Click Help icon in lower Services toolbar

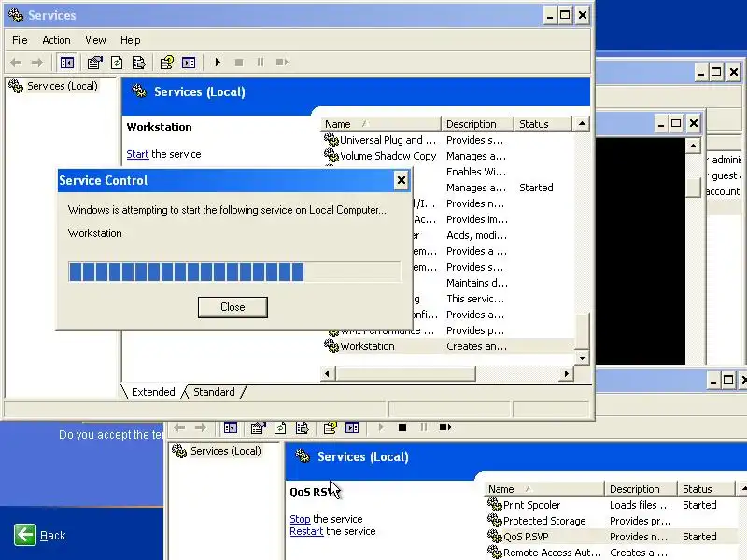click(x=330, y=427)
